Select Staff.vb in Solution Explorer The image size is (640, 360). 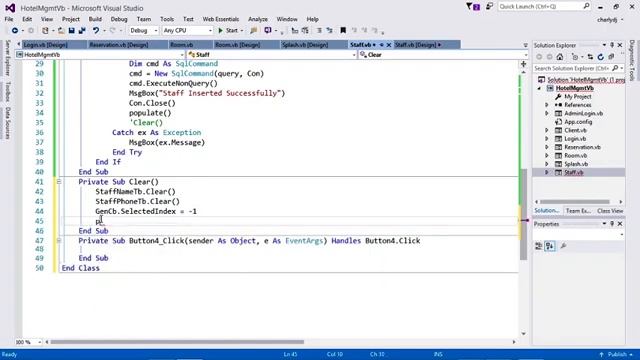coord(573,173)
